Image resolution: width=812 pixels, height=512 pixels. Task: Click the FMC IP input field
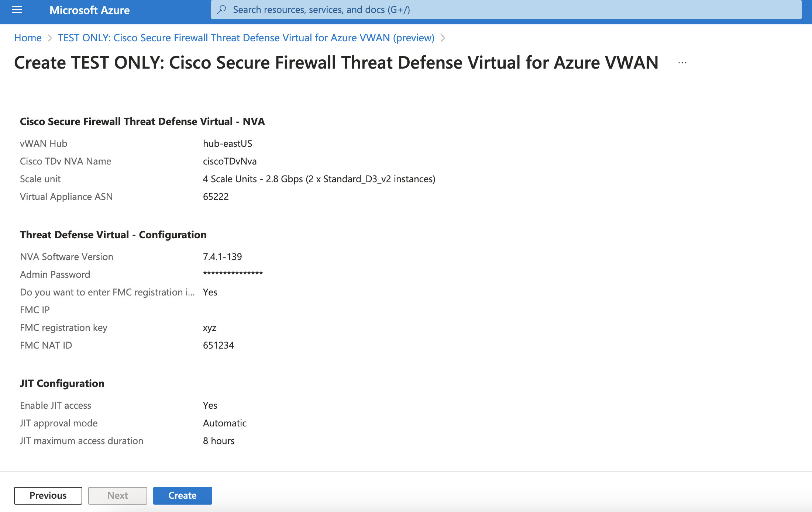click(201, 310)
